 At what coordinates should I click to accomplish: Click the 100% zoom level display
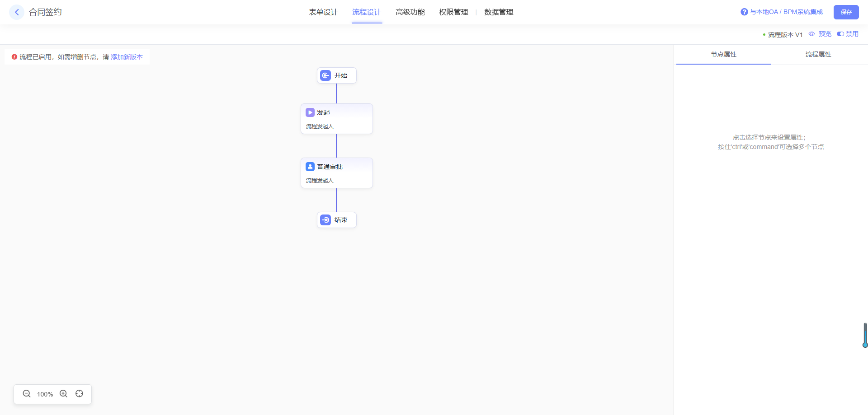click(x=45, y=394)
